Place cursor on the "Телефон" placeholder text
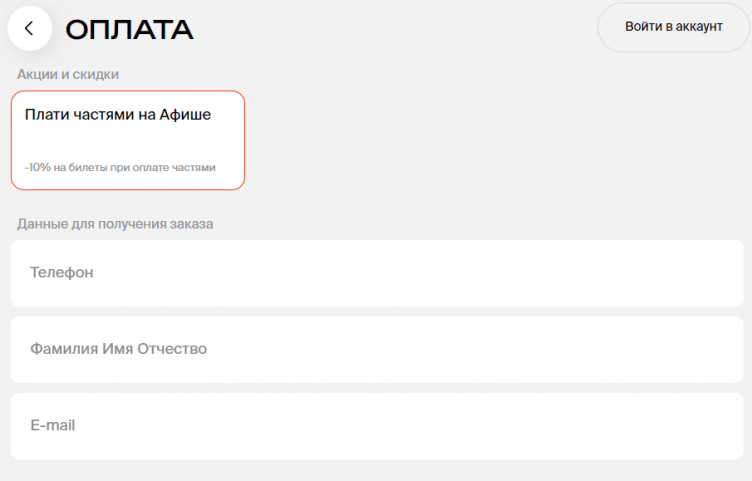The height and width of the screenshot is (481, 752). click(62, 272)
